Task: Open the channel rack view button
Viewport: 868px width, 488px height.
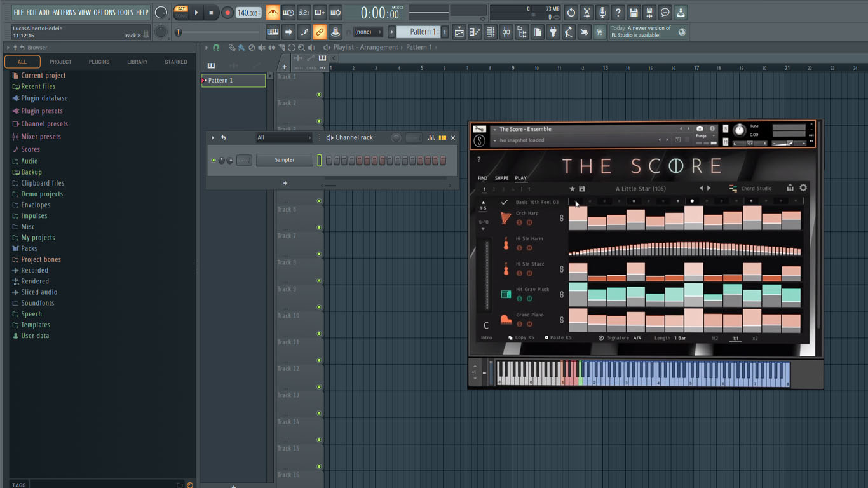Action: 491,32
